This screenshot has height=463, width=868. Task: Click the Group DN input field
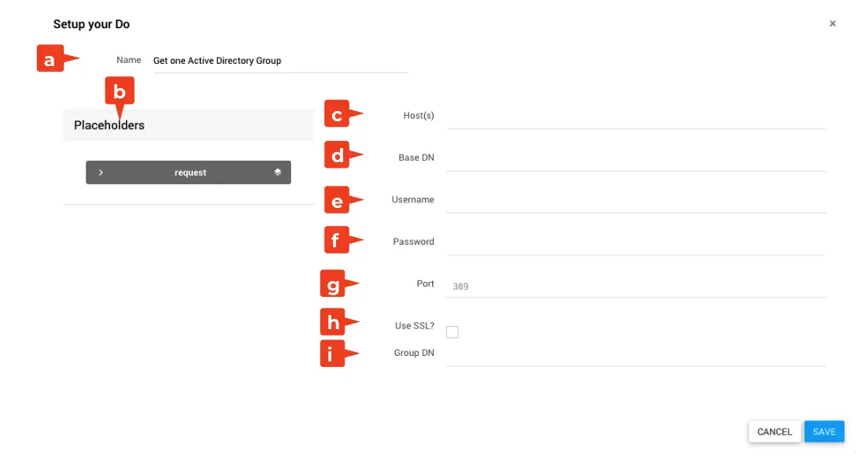[635, 354]
